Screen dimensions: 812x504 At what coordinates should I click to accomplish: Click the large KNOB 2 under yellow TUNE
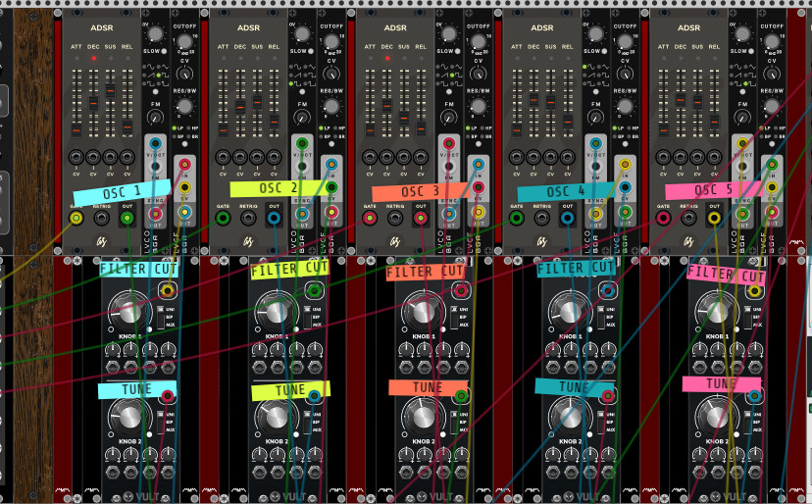tap(276, 416)
